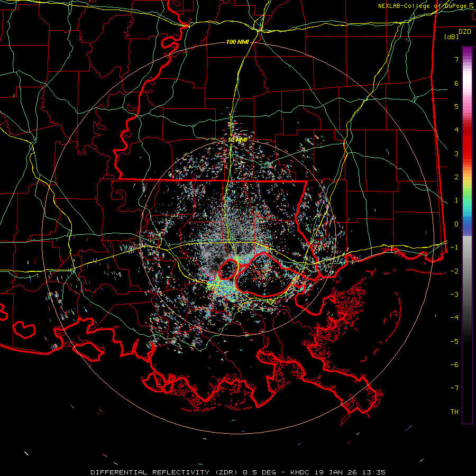Viewport: 476px width, 476px height.
Task: Click the color scale value -4
Action: (454, 318)
